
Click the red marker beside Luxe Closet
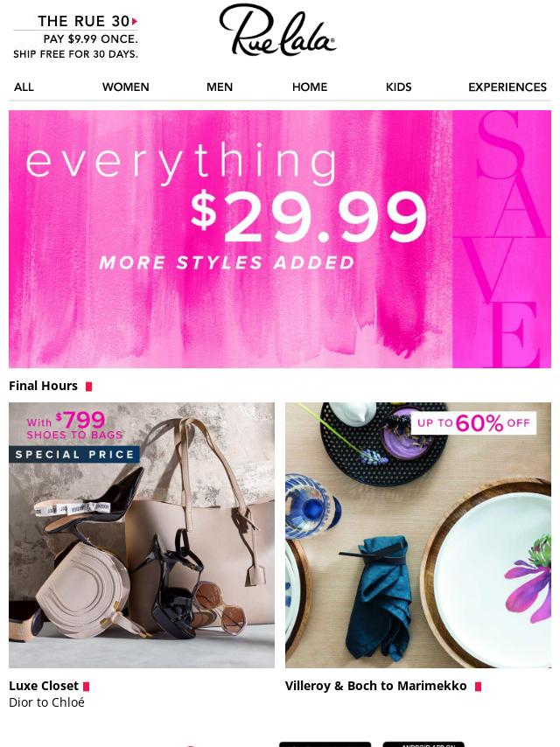87,687
